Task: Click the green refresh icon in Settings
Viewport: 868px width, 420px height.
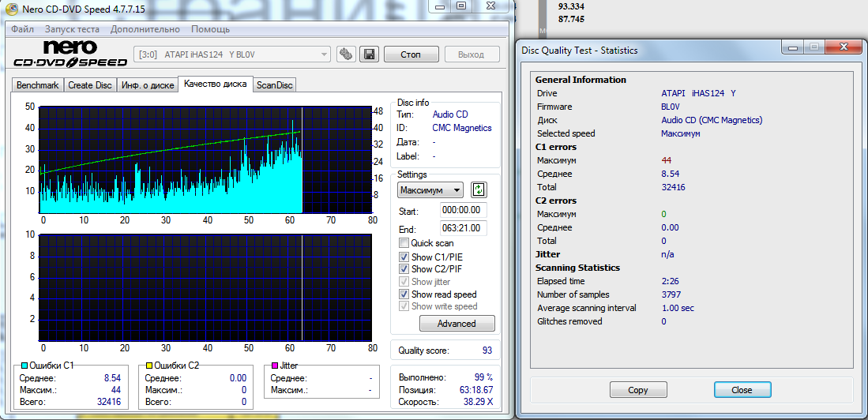Action: pos(479,189)
